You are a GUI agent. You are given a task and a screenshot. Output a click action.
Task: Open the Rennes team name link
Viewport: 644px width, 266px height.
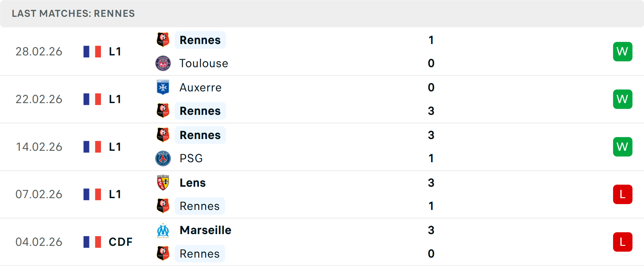tap(200, 40)
